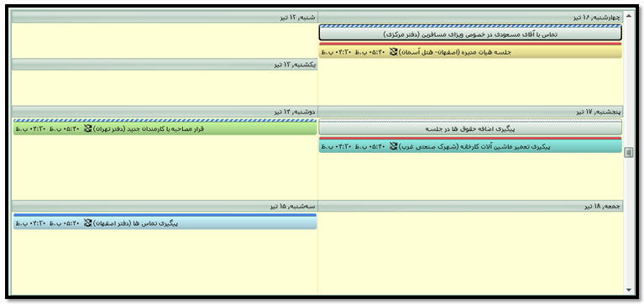Select the جمعه، ۱۸ تیر day header
This screenshot has width=644, height=304.
[x=471, y=207]
